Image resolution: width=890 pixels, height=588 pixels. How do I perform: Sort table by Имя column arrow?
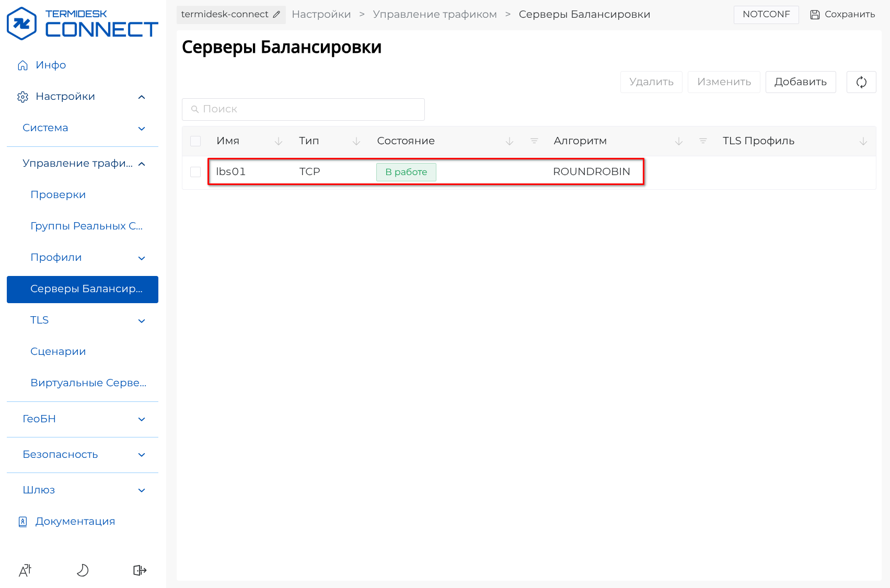click(x=279, y=141)
